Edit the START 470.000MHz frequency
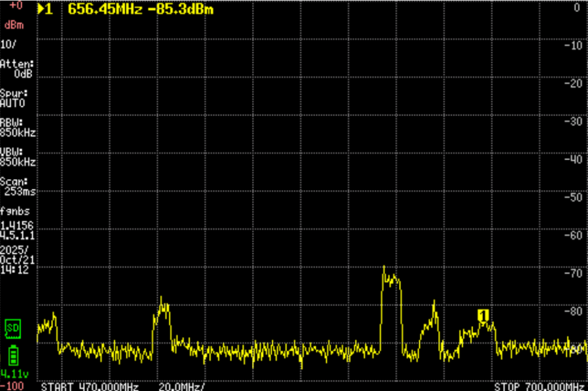The height and width of the screenshot is (391, 588). click(90, 386)
